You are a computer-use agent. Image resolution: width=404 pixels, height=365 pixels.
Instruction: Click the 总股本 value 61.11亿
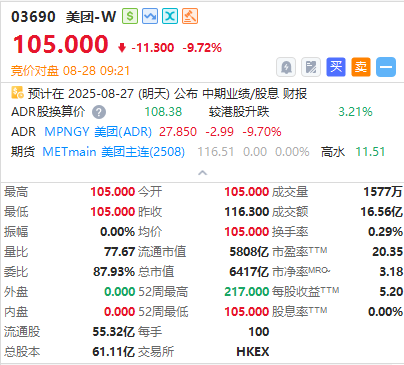pos(113,352)
